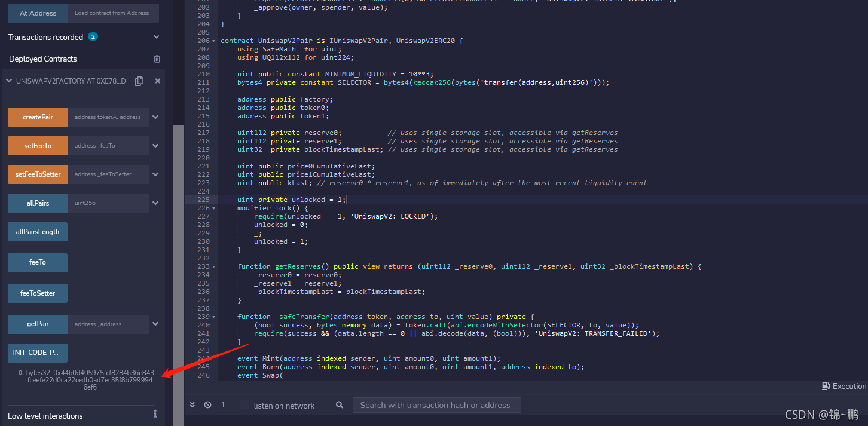
Task: Click the Deployed Contracts heading
Action: click(42, 59)
